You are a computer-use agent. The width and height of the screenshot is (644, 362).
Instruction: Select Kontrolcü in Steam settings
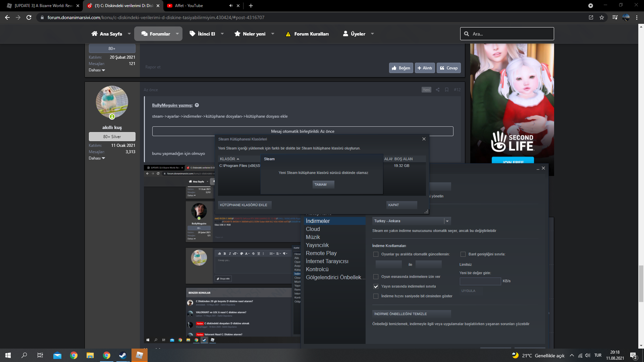tap(335, 269)
